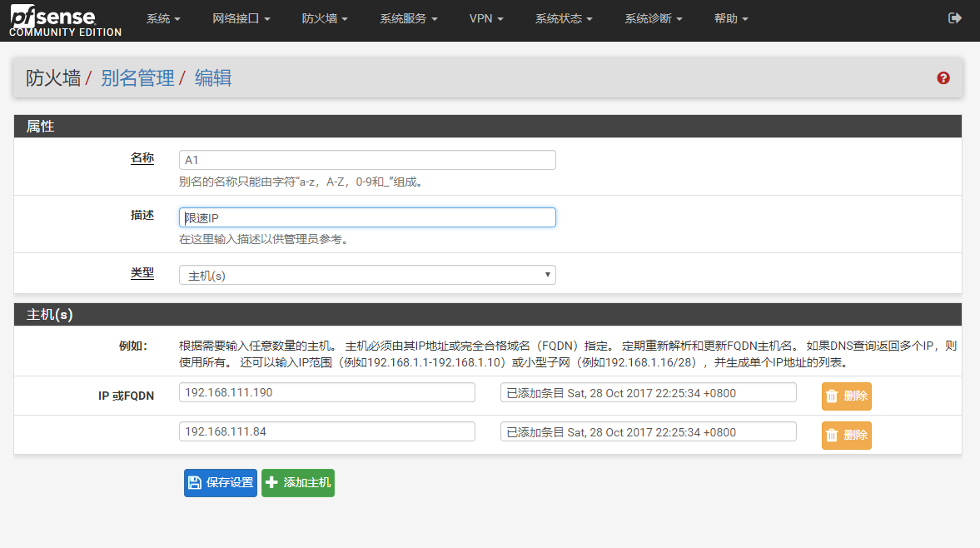Expand the 帮助 menu
Screen dimensions: 980x548
(x=731, y=19)
